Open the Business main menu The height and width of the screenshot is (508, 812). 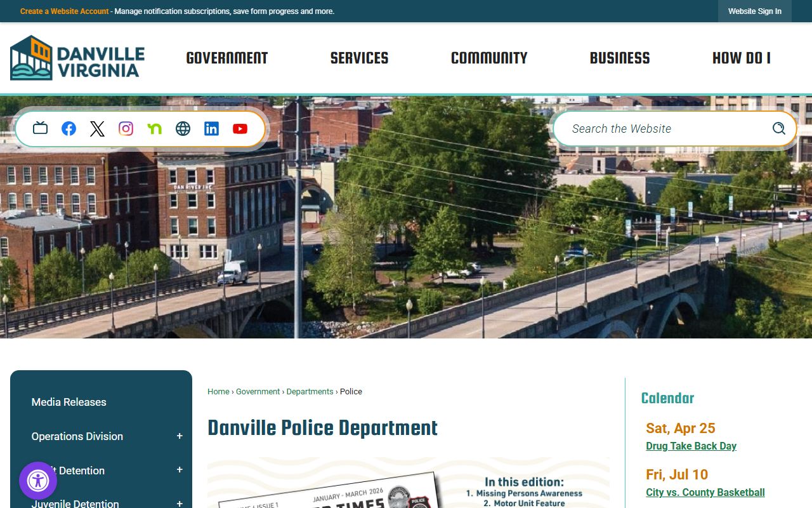tap(620, 58)
